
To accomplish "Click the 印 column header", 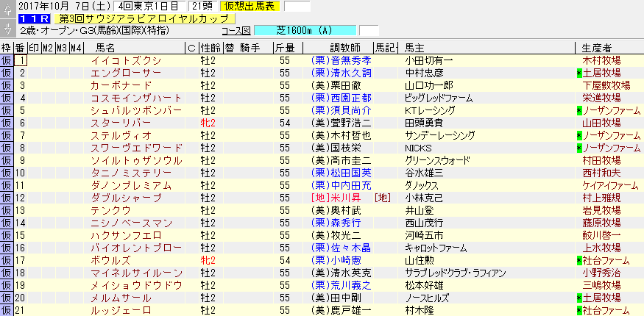I will click(x=35, y=48).
